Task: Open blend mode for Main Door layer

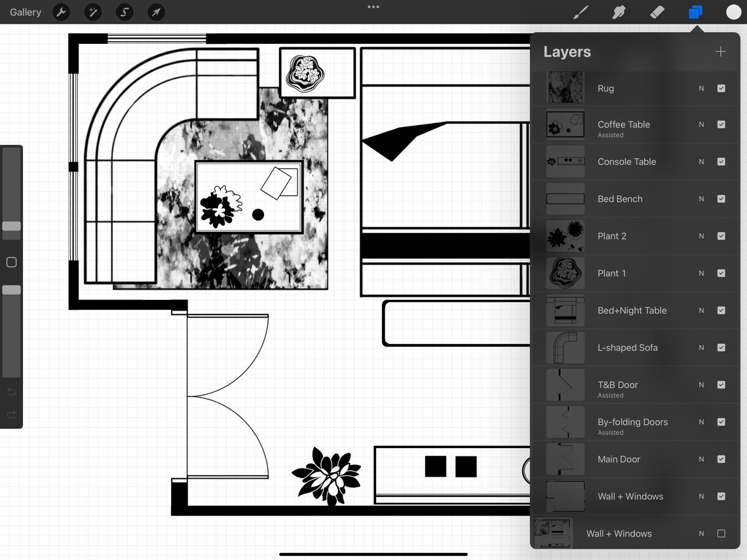Action: pyautogui.click(x=701, y=459)
